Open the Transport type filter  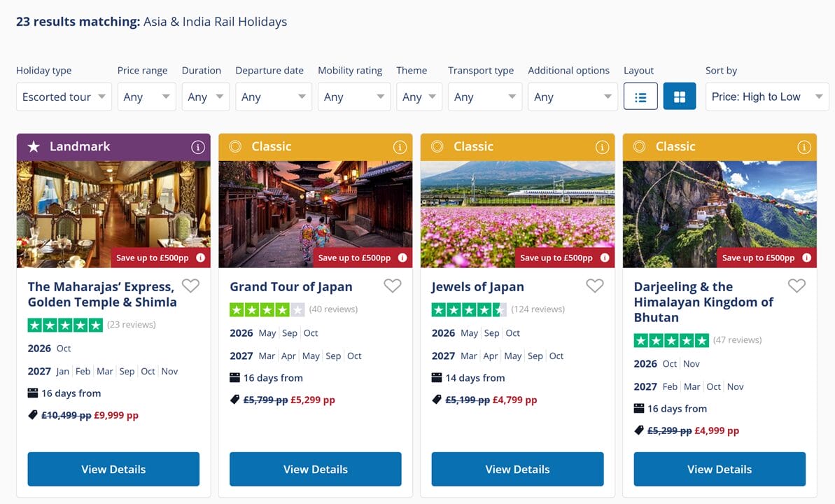pyautogui.click(x=485, y=97)
